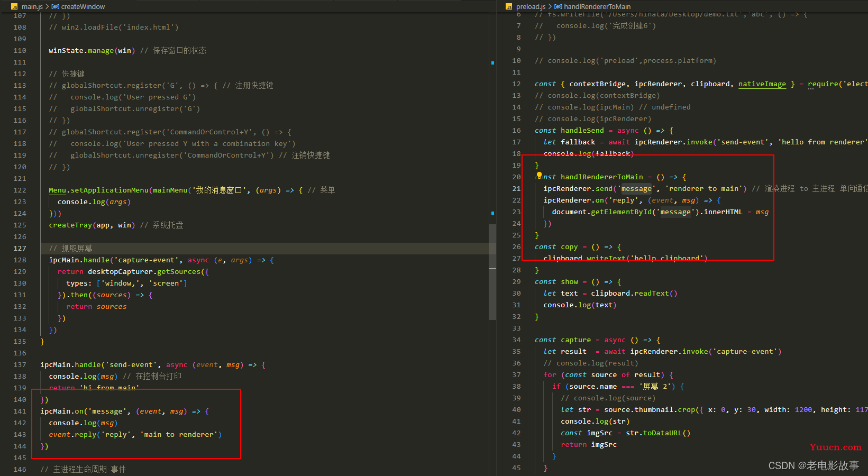Open the preload.js breadcrumb item
868x476 pixels.
coord(531,7)
